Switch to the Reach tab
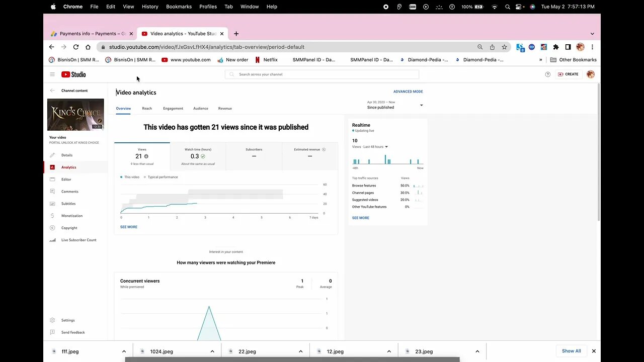Screen dimensions: 644x362 147,109
